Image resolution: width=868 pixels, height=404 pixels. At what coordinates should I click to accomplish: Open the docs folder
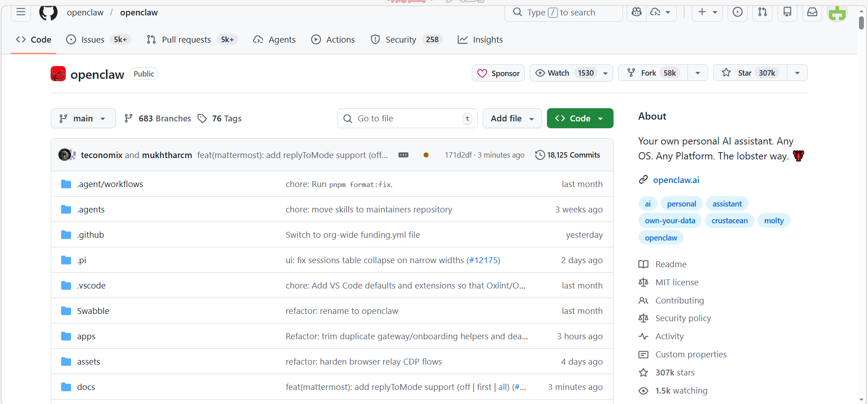(x=86, y=387)
